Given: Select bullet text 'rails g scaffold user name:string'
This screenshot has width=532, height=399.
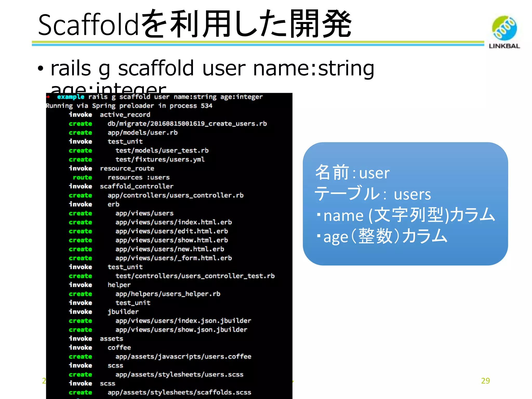Looking at the screenshot, I should pos(212,68).
